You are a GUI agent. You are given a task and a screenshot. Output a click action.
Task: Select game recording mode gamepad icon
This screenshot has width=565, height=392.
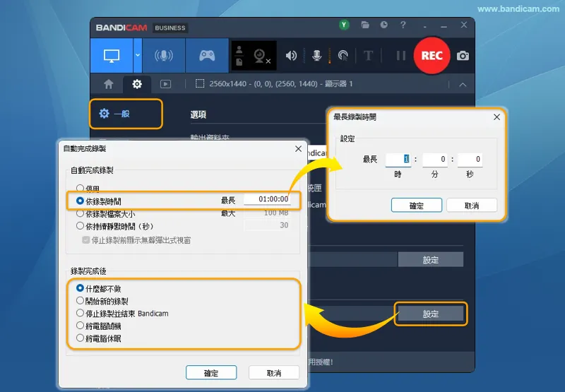tap(207, 56)
